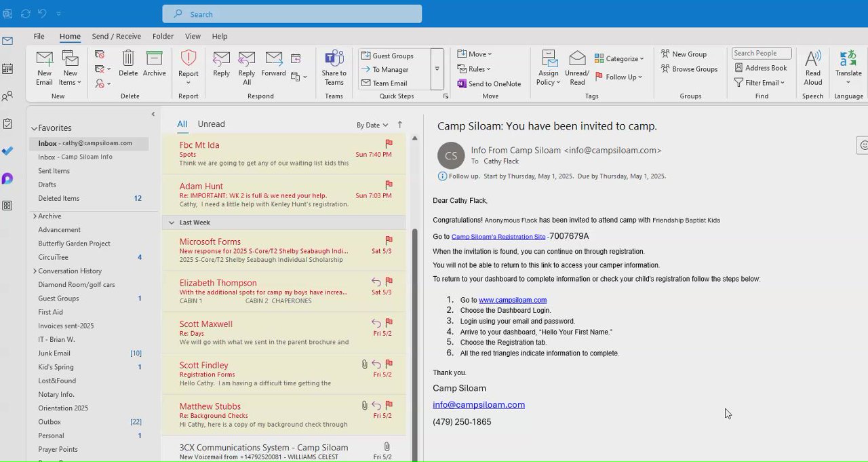Share the email to Teams

click(334, 68)
